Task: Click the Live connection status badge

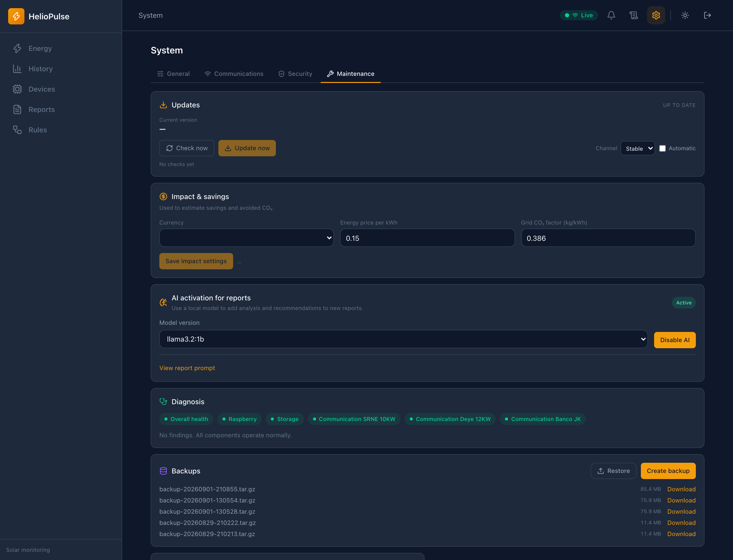Action: pyautogui.click(x=579, y=15)
